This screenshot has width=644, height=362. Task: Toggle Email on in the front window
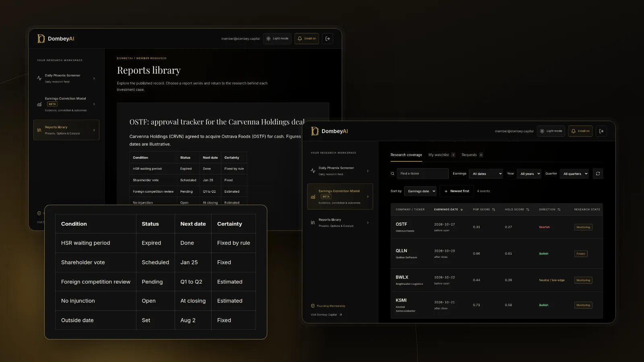click(x=580, y=131)
